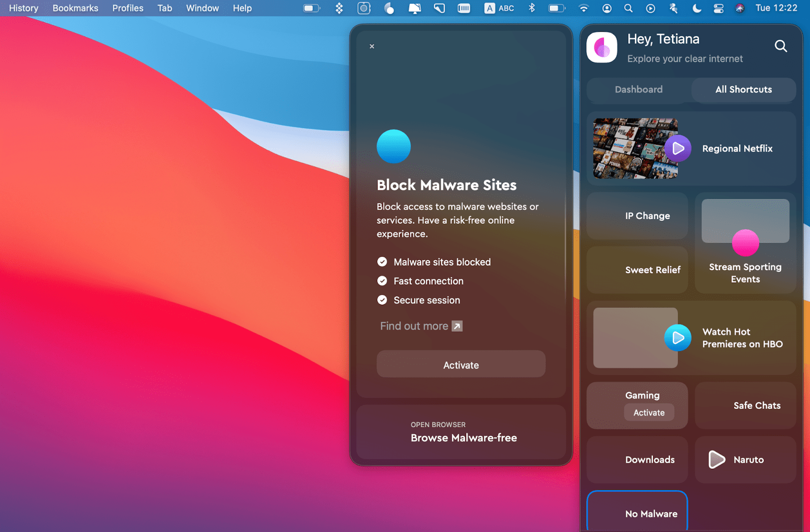Click the Malware sites blocked checkmark

pos(382,262)
